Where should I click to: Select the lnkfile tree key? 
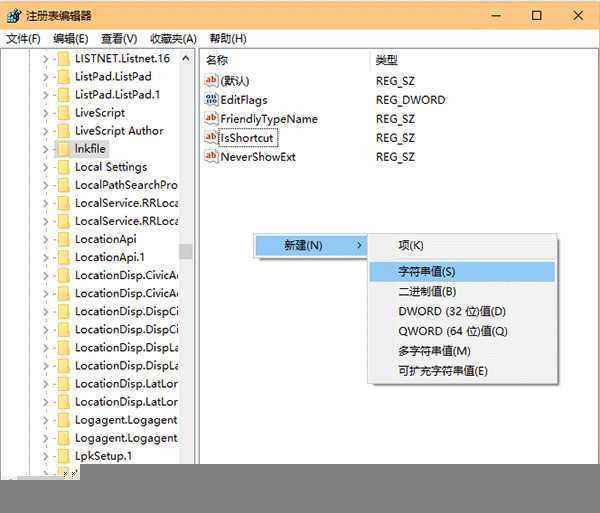[90, 149]
